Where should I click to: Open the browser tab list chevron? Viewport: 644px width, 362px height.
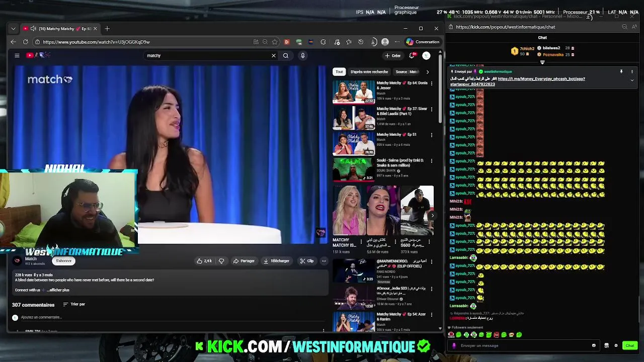13,29
